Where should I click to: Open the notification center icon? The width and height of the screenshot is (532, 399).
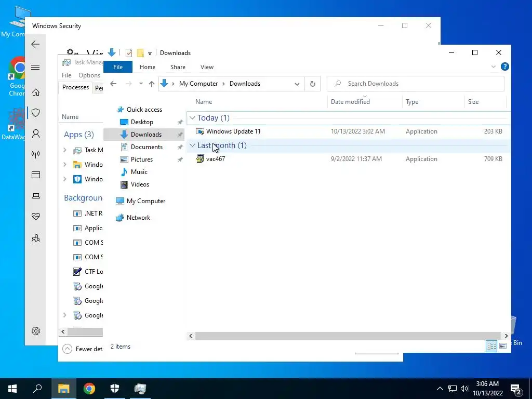(516, 390)
